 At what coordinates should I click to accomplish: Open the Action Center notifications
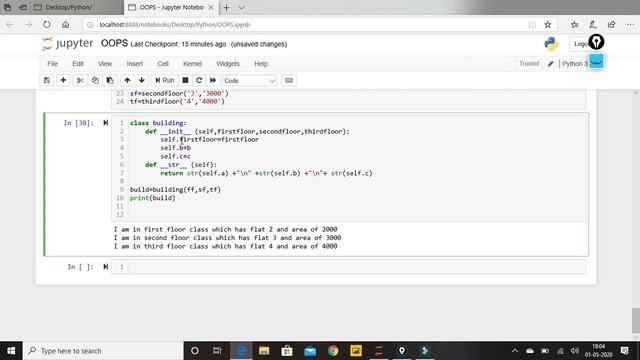(x=624, y=351)
